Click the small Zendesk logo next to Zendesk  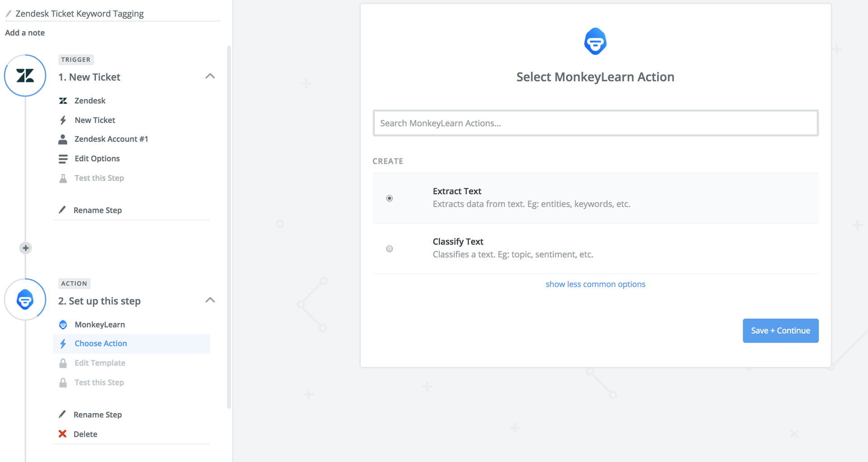[63, 101]
